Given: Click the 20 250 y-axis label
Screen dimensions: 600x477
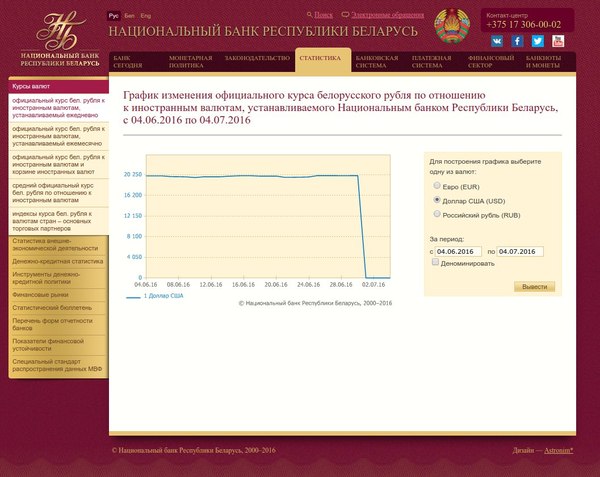Looking at the screenshot, I should (132, 174).
